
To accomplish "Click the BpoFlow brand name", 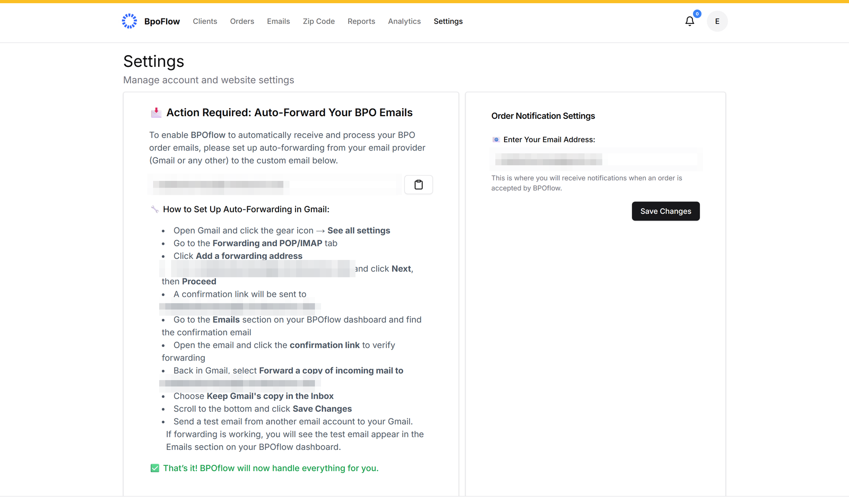I will (162, 21).
